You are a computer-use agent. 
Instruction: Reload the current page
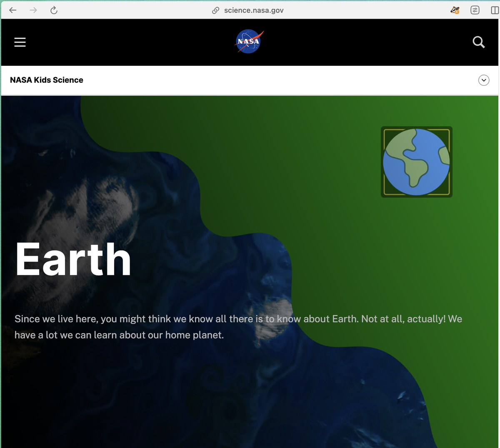[x=54, y=10]
